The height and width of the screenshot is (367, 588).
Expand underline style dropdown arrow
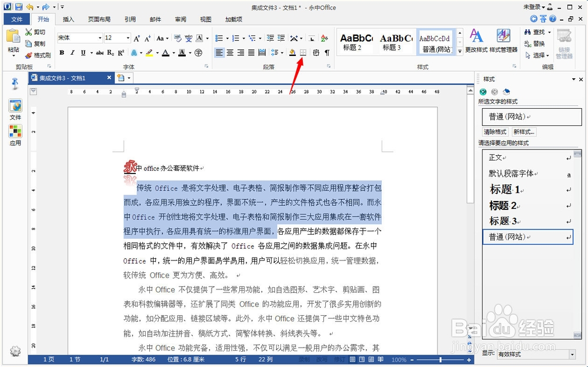(91, 52)
